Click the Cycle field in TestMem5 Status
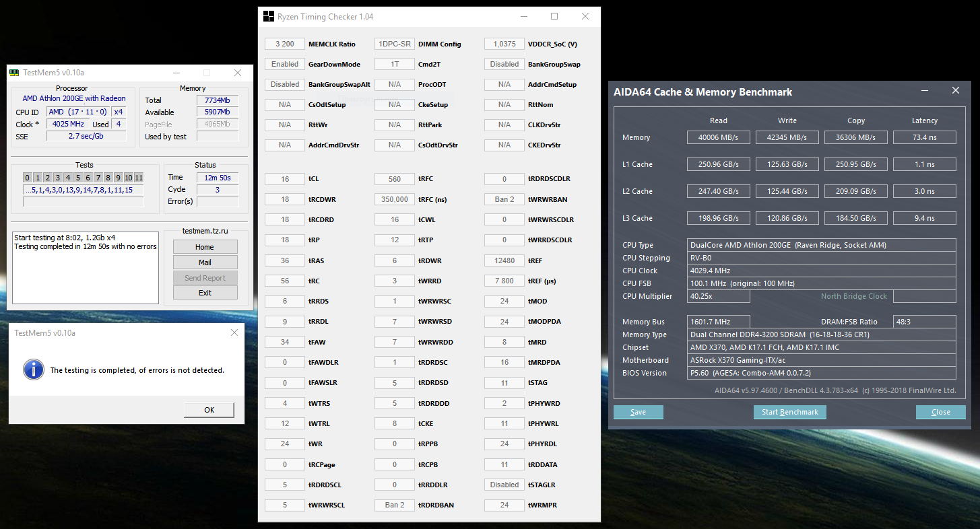The image size is (980, 529). click(218, 190)
